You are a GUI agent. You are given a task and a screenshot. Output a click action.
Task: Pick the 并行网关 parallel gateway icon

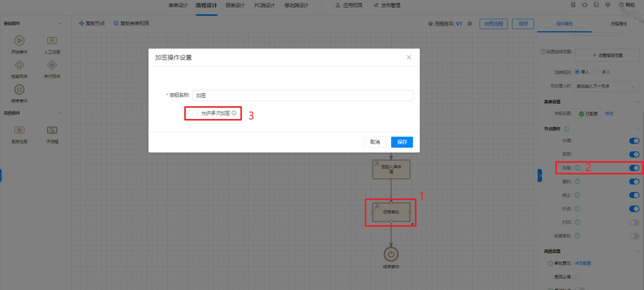tap(52, 65)
